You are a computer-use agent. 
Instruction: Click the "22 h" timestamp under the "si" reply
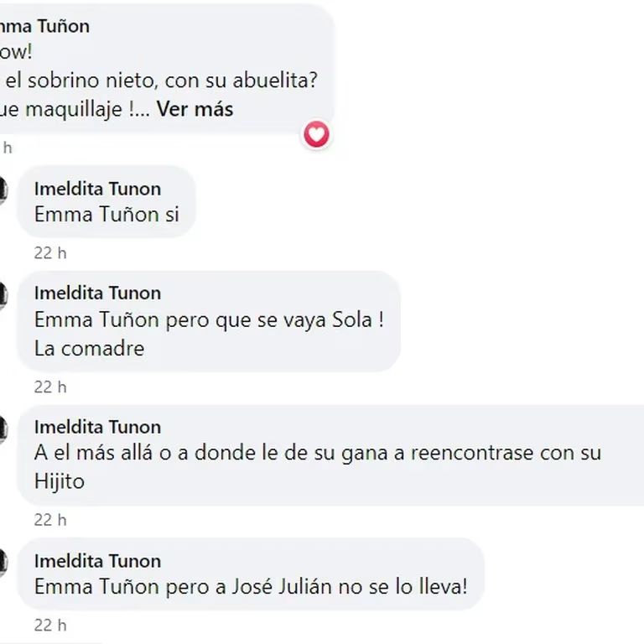pos(49,252)
